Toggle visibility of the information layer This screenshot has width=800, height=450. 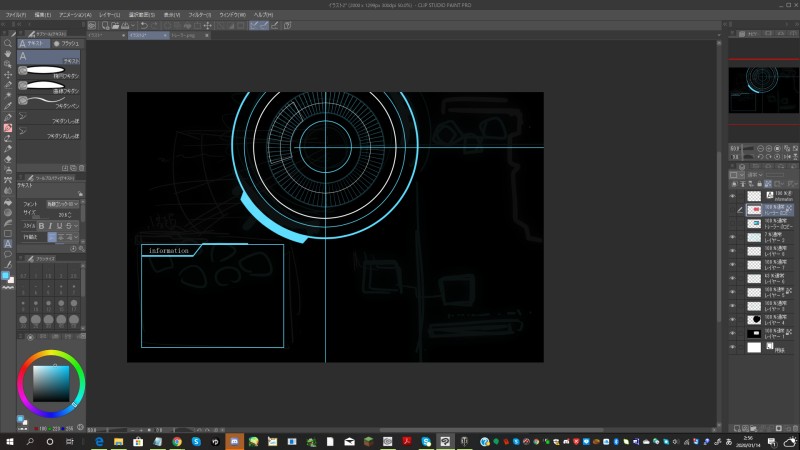[x=733, y=197]
